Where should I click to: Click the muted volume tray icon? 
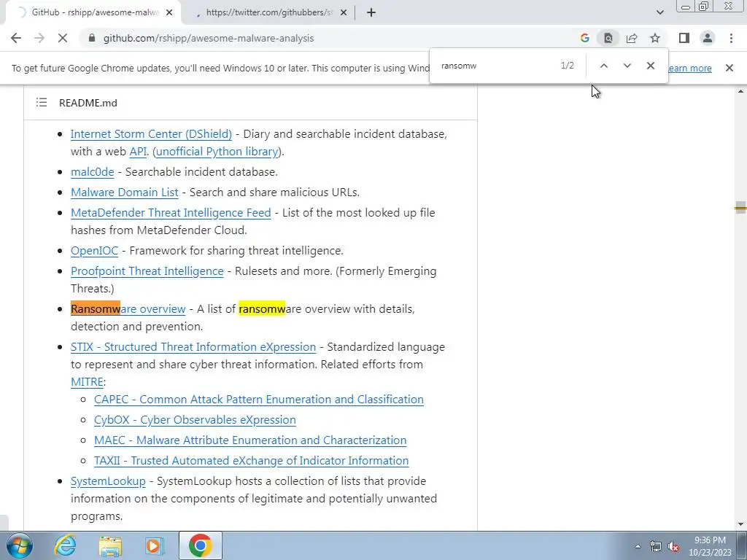673,547
